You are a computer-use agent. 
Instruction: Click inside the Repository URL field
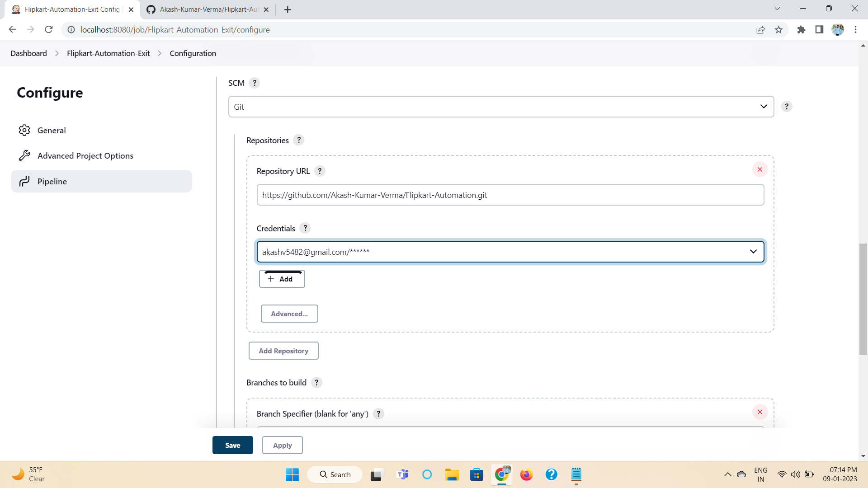pyautogui.click(x=510, y=195)
